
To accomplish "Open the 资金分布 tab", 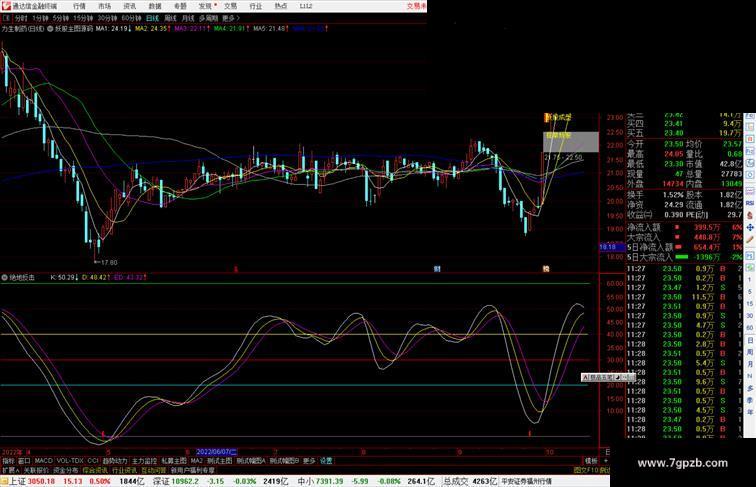I will coord(65,470).
